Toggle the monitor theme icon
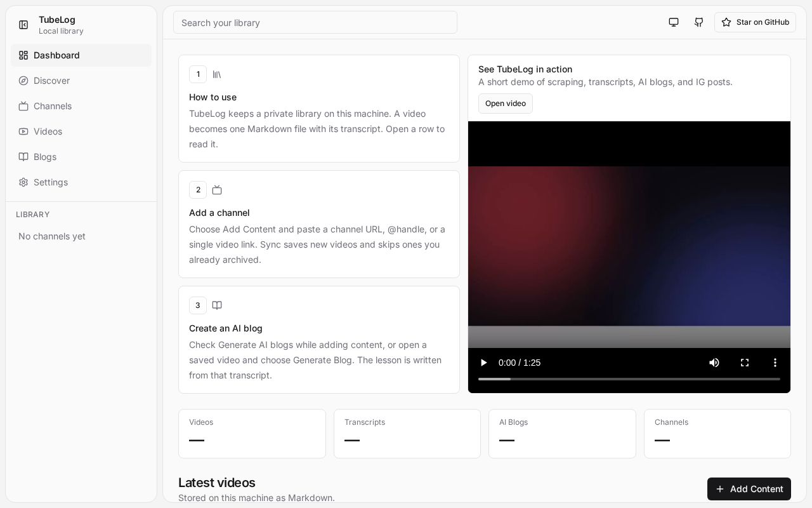812x508 pixels. [674, 22]
